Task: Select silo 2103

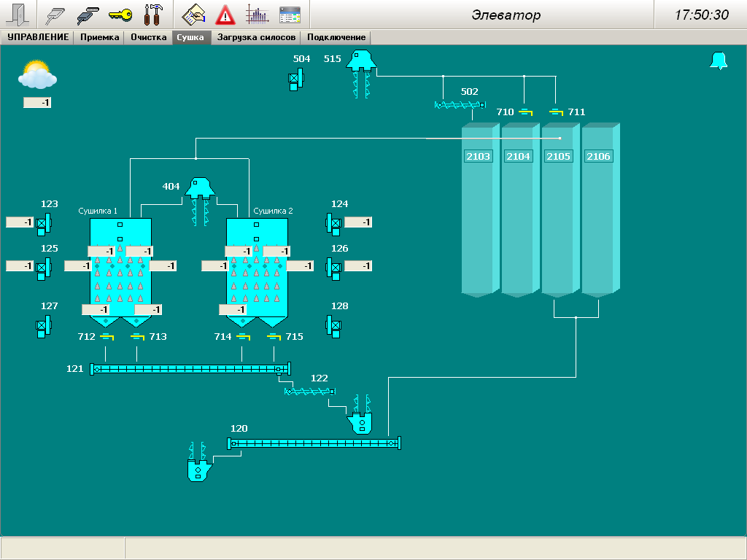Action: (479, 157)
